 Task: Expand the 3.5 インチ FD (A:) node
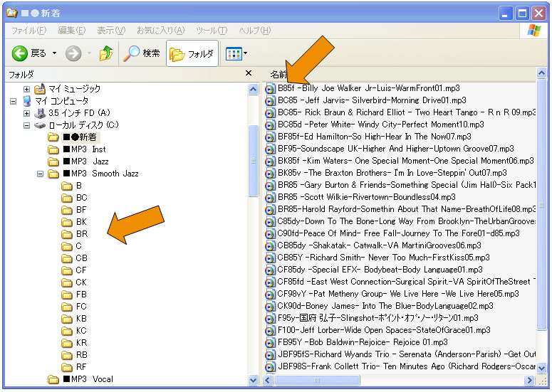point(26,113)
